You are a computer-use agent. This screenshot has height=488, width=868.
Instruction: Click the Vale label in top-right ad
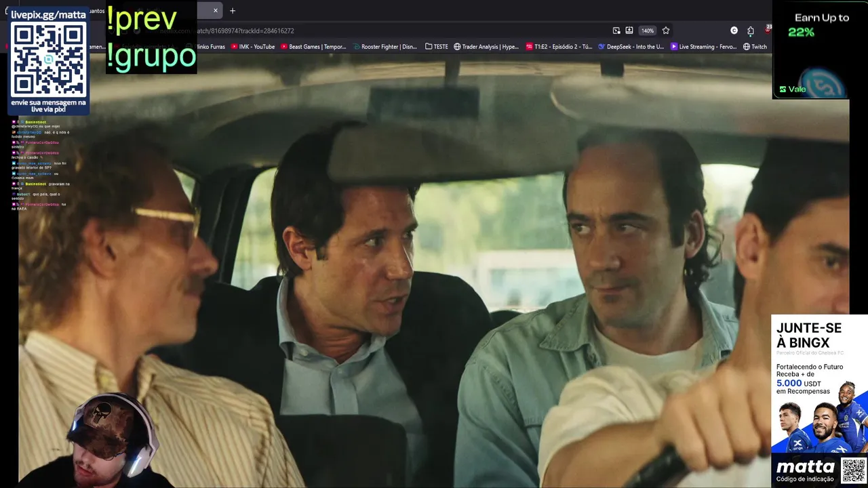[x=793, y=89]
